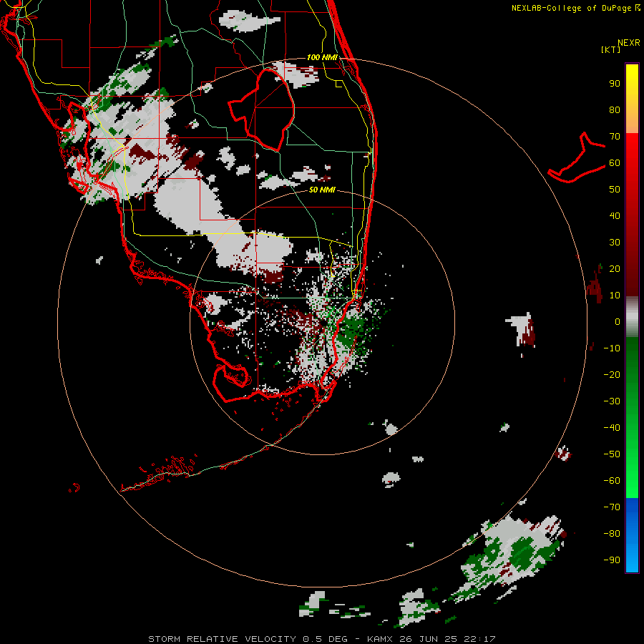644x644 pixels.
Task: Click the 30 value on the color scale
Action: [x=615, y=243]
